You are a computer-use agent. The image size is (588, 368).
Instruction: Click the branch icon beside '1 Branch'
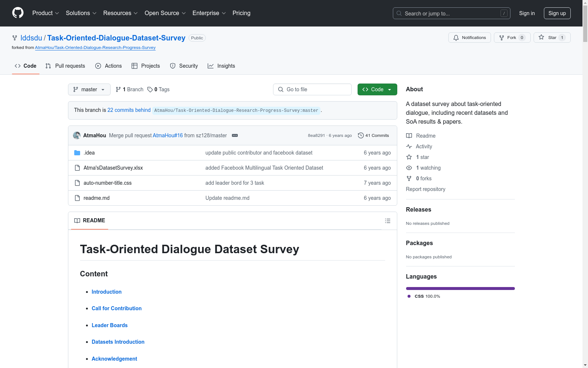[x=118, y=89]
